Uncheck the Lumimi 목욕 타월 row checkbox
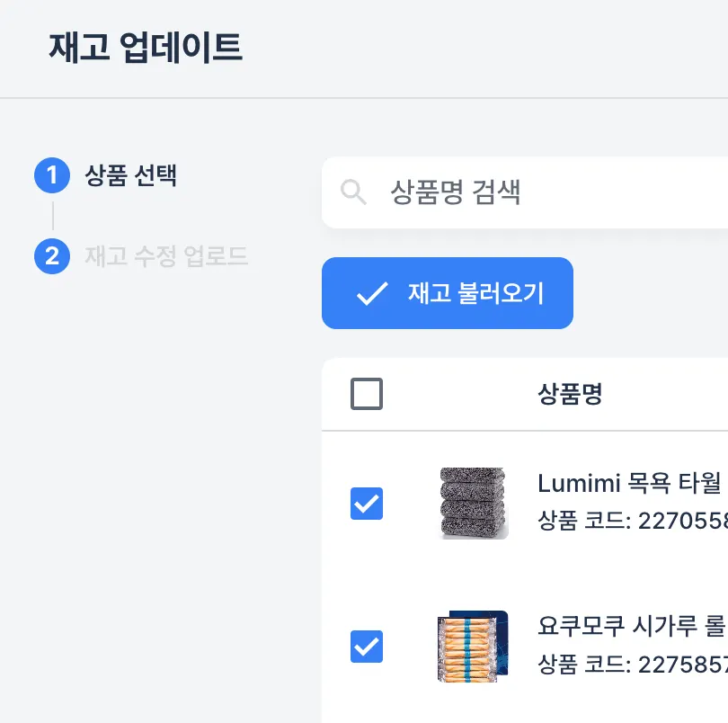The height and width of the screenshot is (723, 728). coord(367,504)
